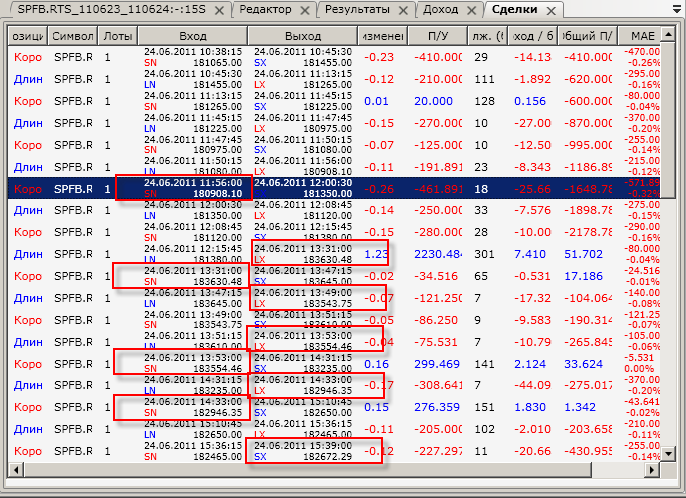Sort by the Символ column header
This screenshot has width=686, height=498.
(x=73, y=36)
